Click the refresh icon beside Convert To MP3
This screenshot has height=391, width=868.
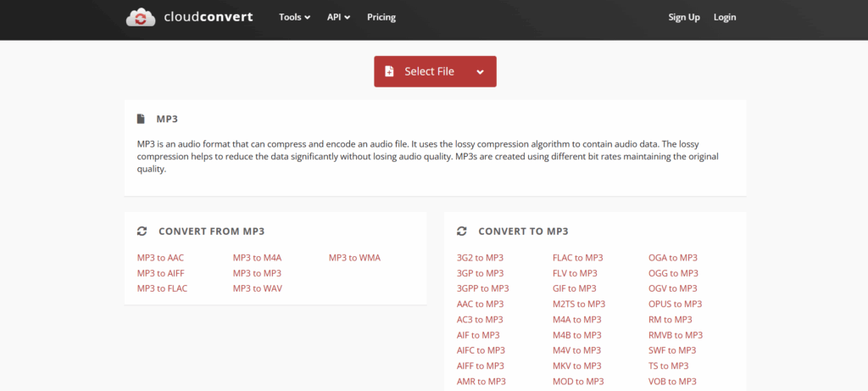462,232
